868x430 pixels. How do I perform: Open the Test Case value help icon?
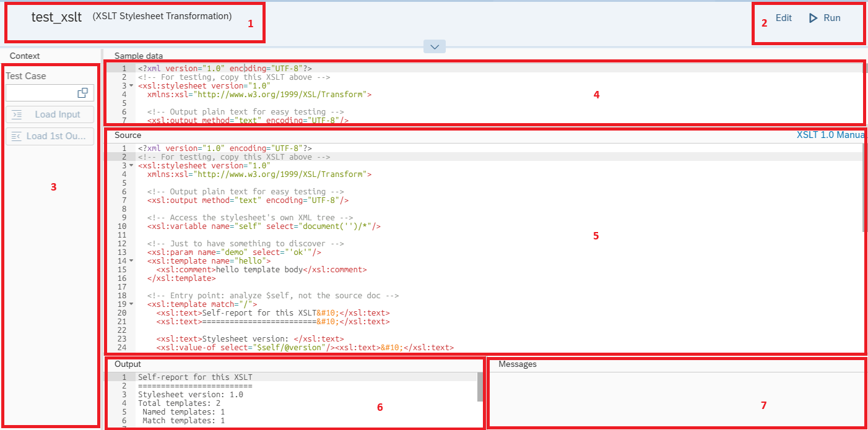[82, 93]
